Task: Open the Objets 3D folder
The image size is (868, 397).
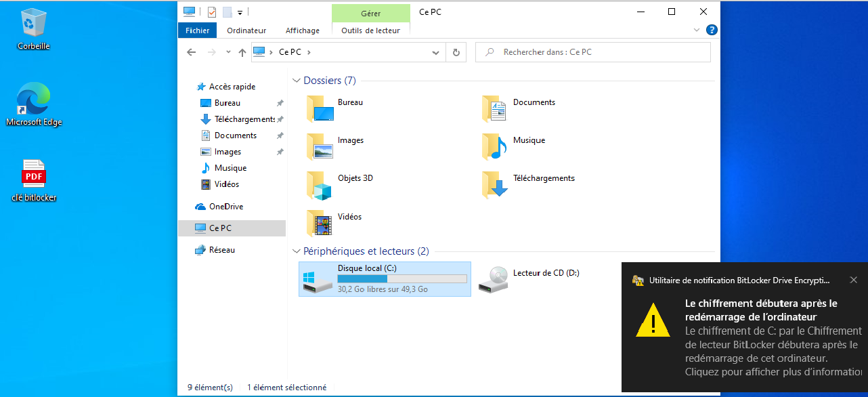Action: pos(320,185)
